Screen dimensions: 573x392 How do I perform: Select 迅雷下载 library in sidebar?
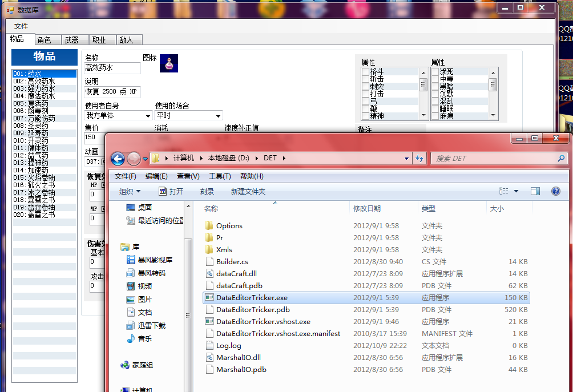tap(146, 325)
